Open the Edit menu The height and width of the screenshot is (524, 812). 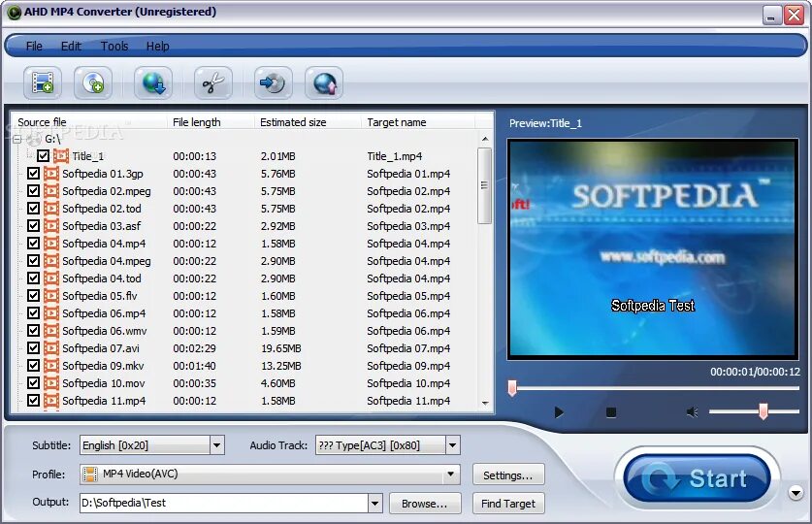tap(71, 46)
